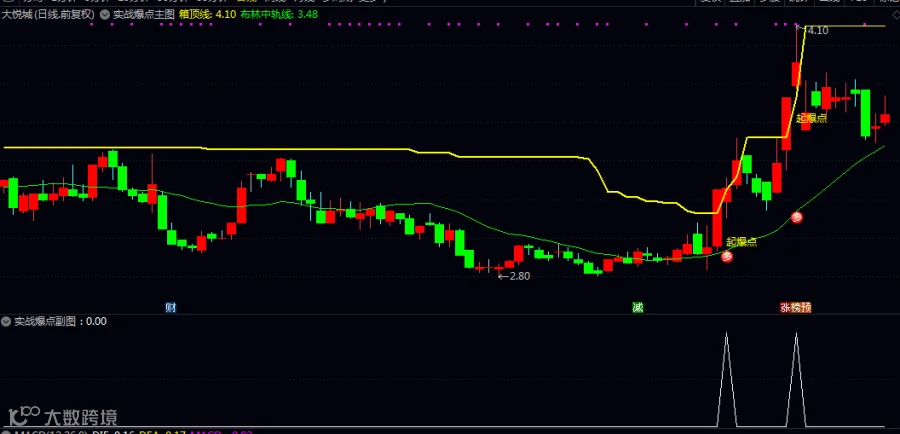
Task: Click the 实战爆点主图 main chart title
Action: coord(143,14)
